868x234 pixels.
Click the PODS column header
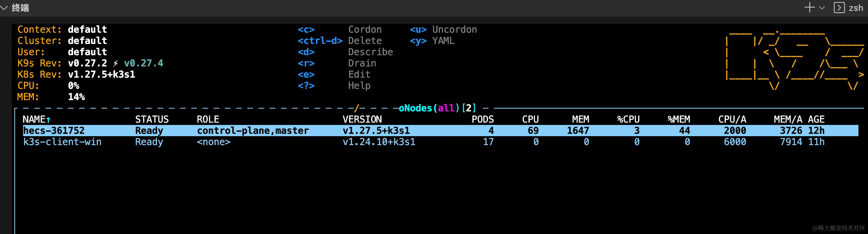[482, 119]
